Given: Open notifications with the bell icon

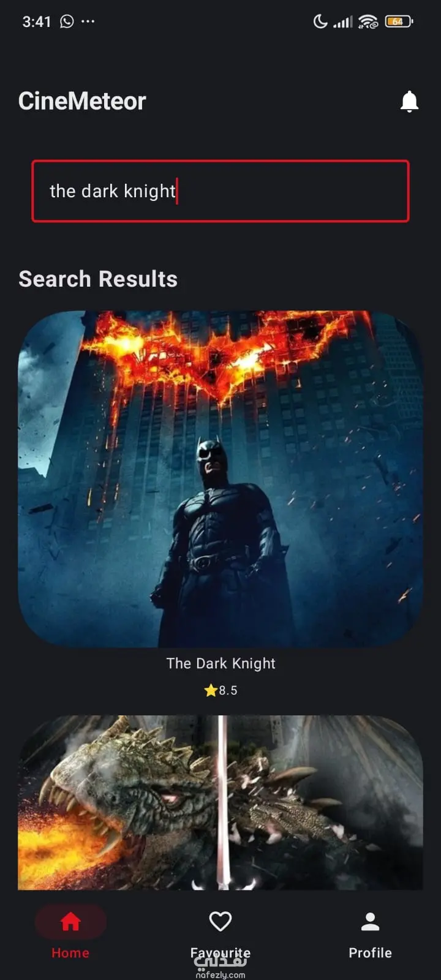Looking at the screenshot, I should click(409, 101).
